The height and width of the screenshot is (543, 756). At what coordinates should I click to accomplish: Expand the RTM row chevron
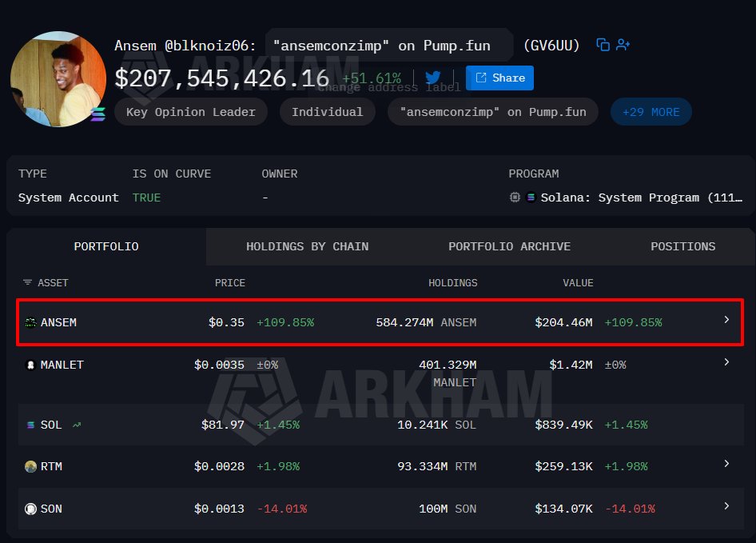coord(726,463)
